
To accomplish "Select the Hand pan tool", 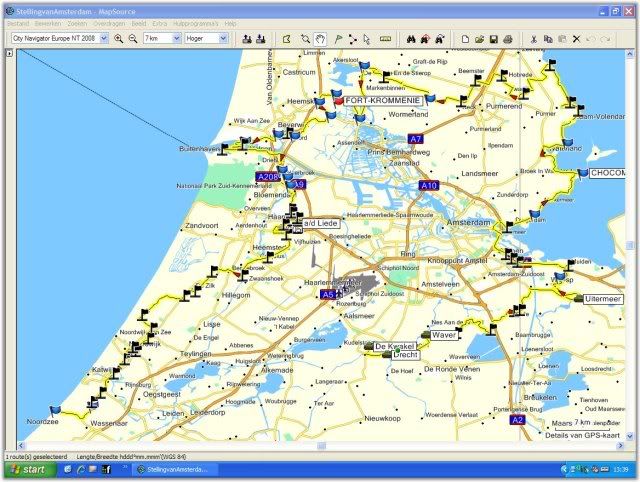I will coord(321,39).
